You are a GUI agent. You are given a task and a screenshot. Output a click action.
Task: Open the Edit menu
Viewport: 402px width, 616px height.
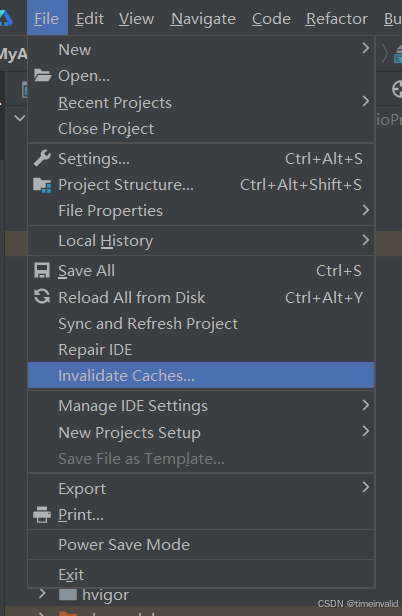pyautogui.click(x=90, y=18)
